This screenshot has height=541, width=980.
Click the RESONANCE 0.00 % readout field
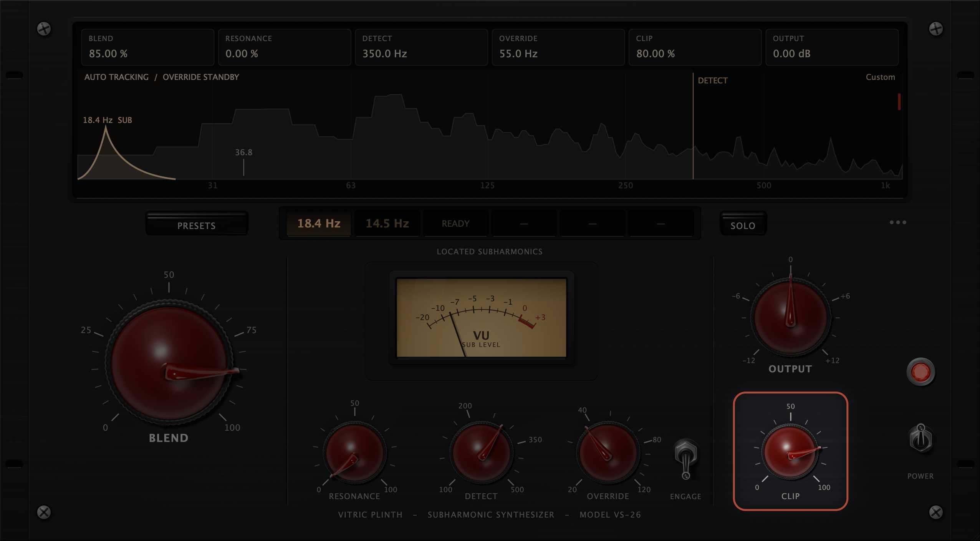pos(285,47)
